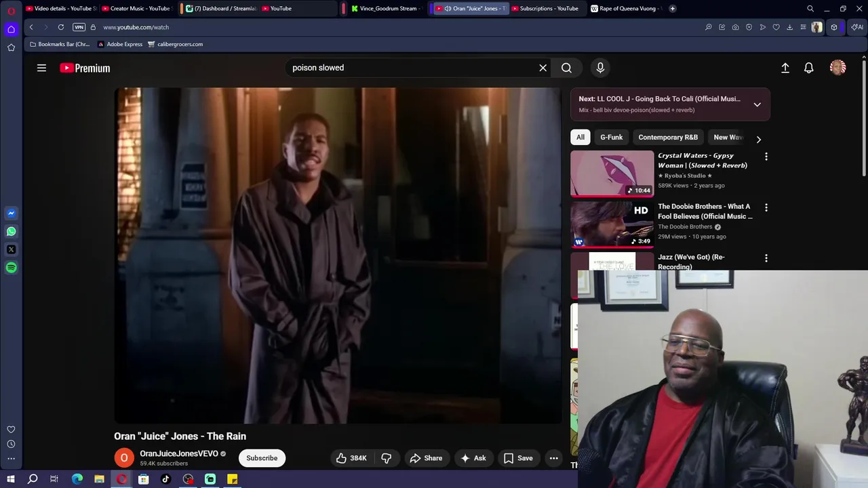Open options for Crystal Waters video
Viewport: 868px width, 488px height.
(x=766, y=157)
